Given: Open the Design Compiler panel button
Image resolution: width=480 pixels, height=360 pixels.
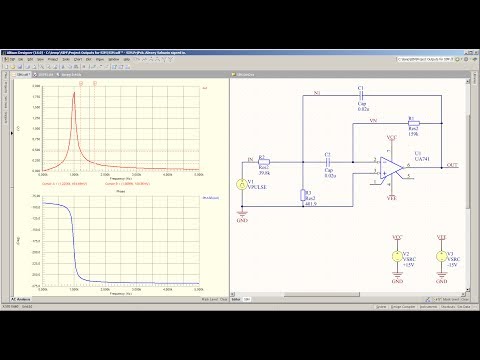Looking at the screenshot, I should pyautogui.click(x=403, y=307).
